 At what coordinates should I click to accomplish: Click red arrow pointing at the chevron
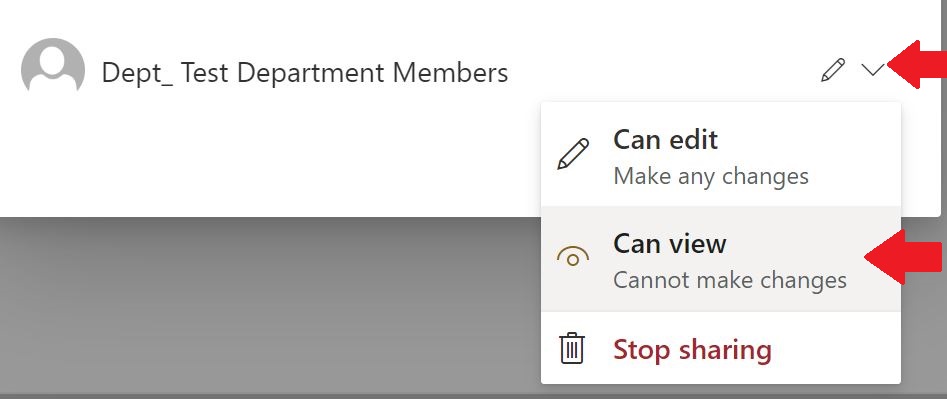(x=917, y=65)
